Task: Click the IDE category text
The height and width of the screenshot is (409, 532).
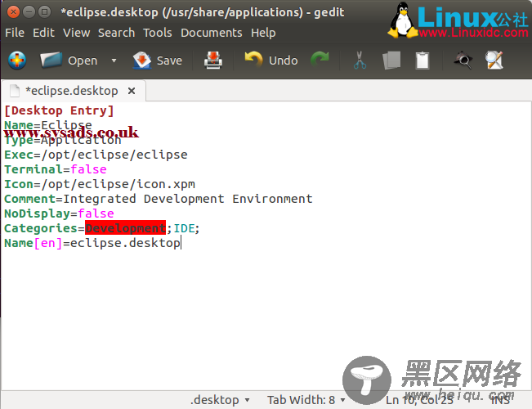Action: tap(184, 228)
